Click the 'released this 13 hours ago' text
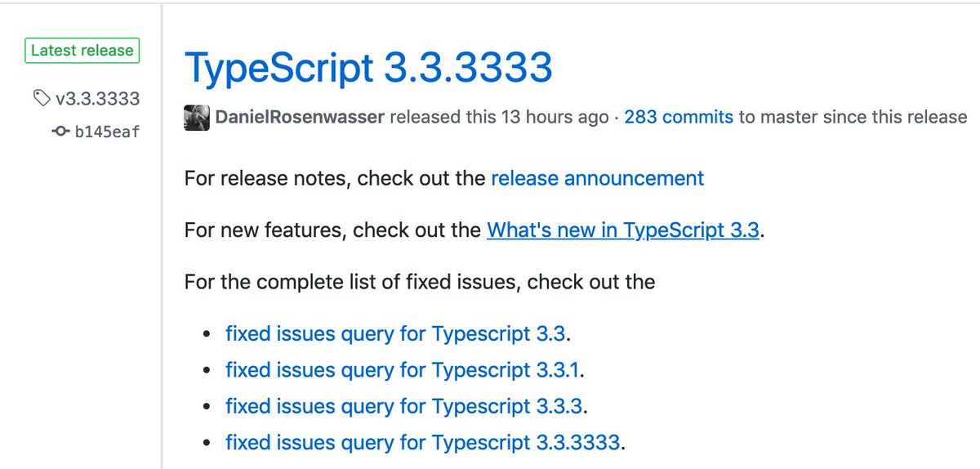 pyautogui.click(x=499, y=118)
